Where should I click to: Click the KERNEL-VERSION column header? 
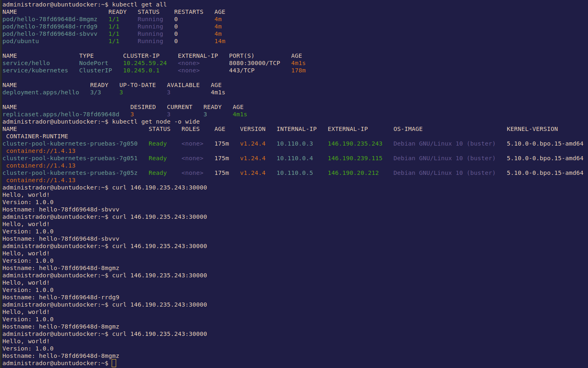tap(532, 129)
